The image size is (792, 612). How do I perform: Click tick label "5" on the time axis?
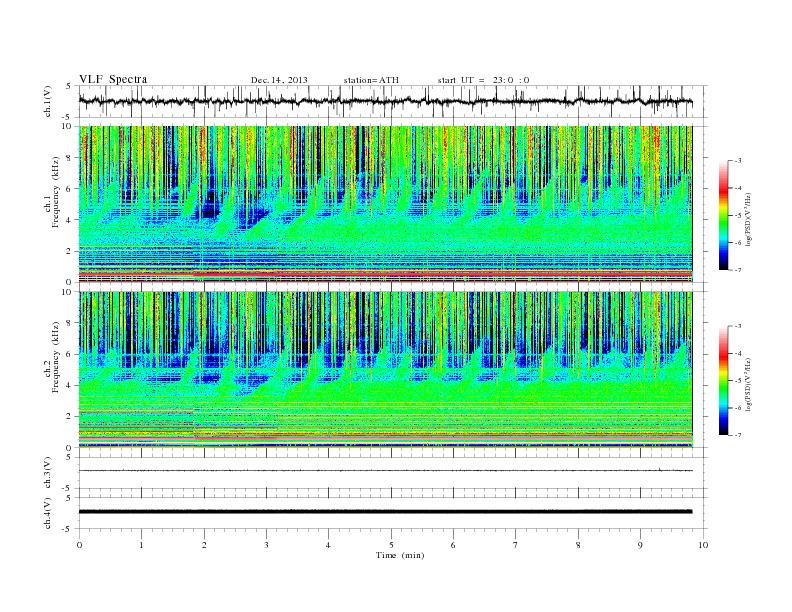(x=391, y=545)
